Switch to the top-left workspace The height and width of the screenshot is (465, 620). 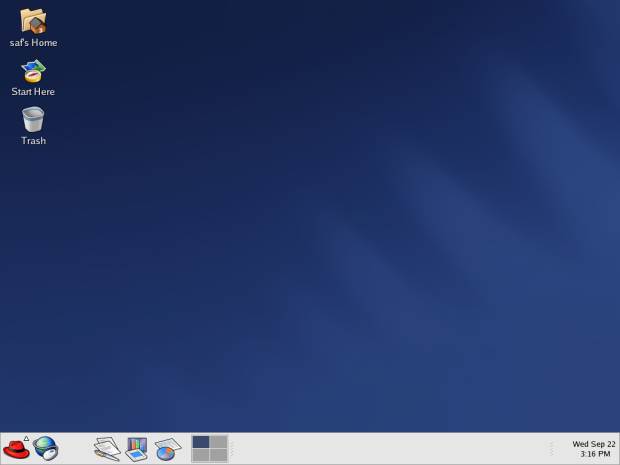pos(201,442)
